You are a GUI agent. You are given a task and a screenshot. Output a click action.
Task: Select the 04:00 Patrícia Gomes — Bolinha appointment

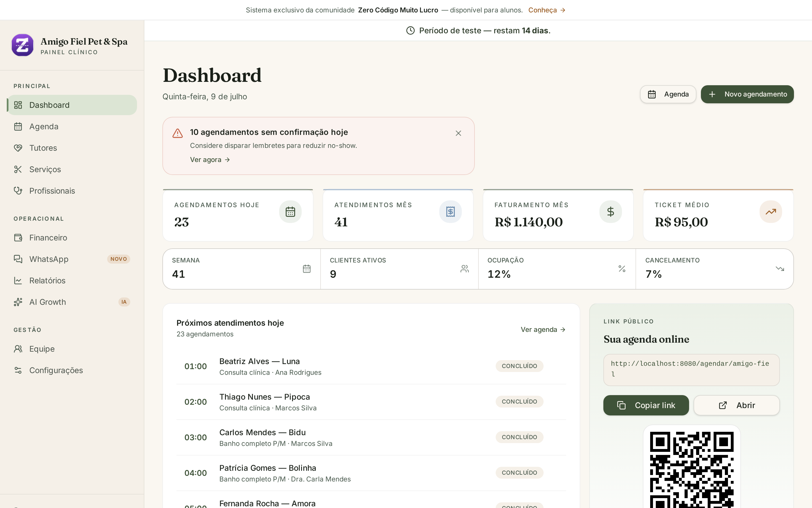tap(371, 473)
